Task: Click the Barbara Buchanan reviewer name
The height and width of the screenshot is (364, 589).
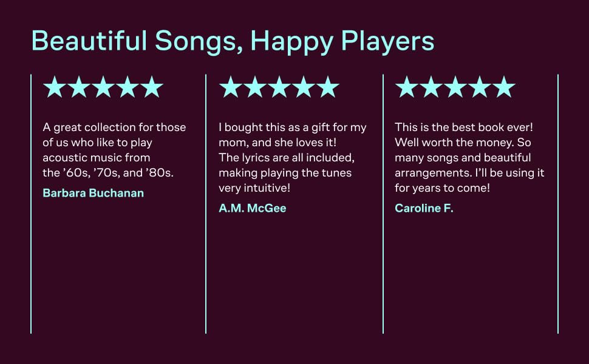Action: point(94,193)
